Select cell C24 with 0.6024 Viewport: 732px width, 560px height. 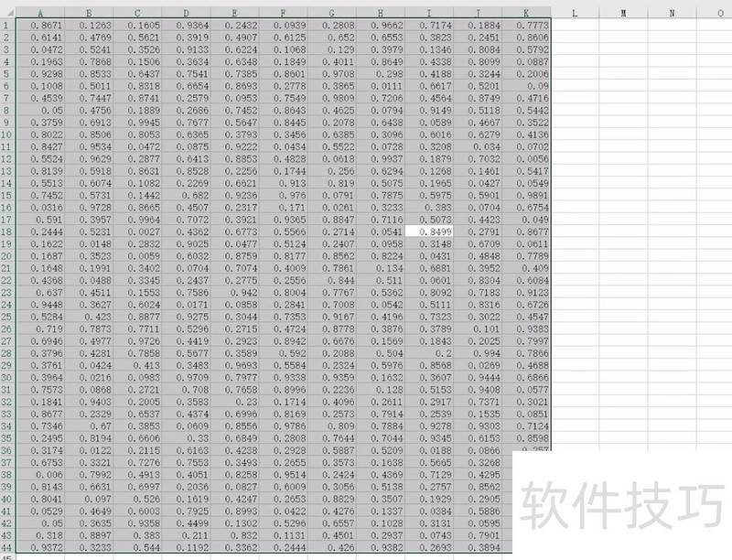pos(137,305)
